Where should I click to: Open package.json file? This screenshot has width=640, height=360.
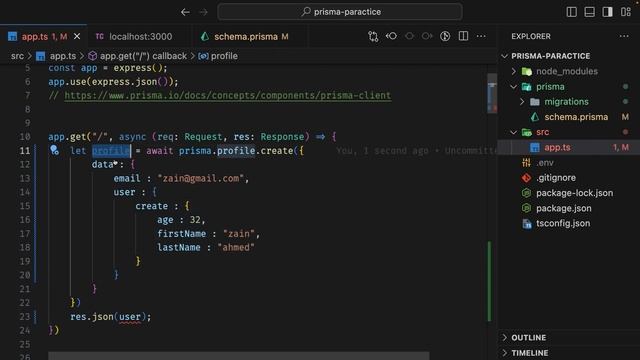(x=563, y=208)
